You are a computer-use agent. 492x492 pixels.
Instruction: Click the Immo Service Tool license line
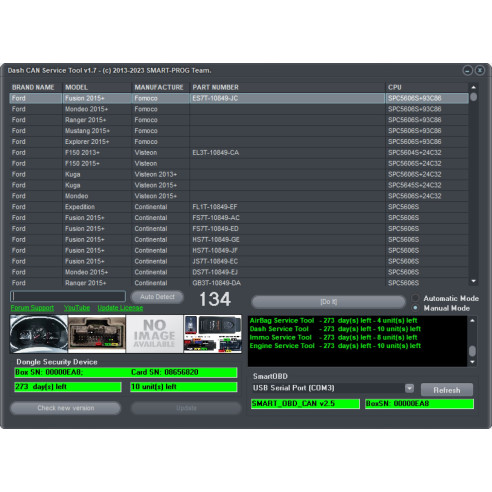pos(333,337)
